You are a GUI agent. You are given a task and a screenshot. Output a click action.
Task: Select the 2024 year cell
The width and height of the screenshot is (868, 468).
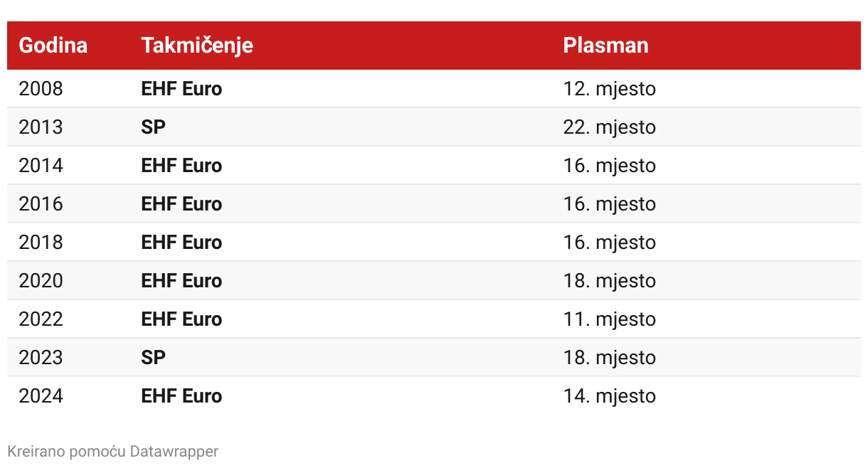(x=41, y=396)
